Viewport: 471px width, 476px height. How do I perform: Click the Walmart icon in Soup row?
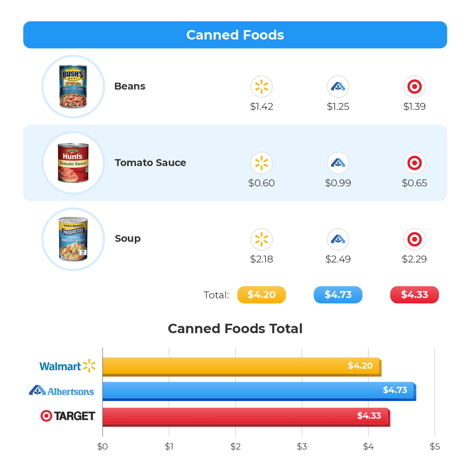pyautogui.click(x=261, y=239)
